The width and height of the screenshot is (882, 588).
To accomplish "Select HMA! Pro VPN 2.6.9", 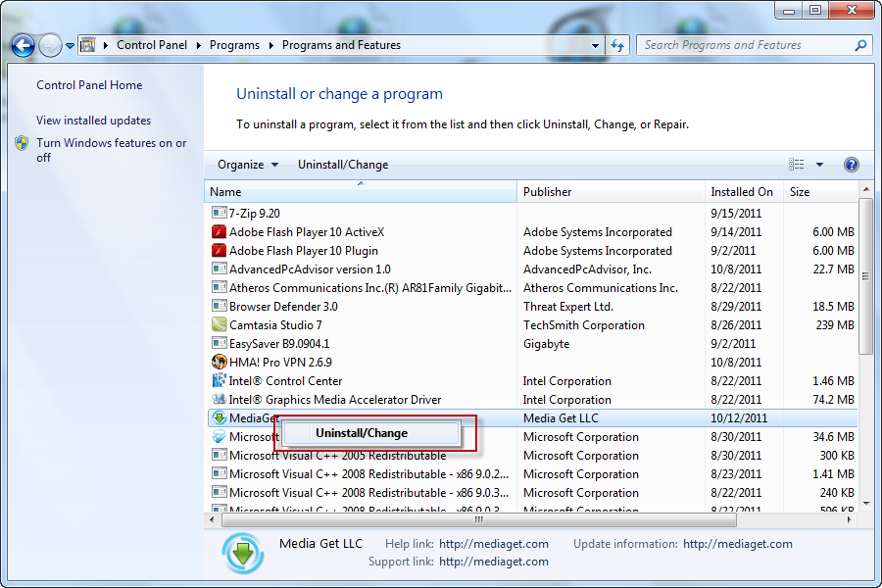I will click(x=280, y=362).
